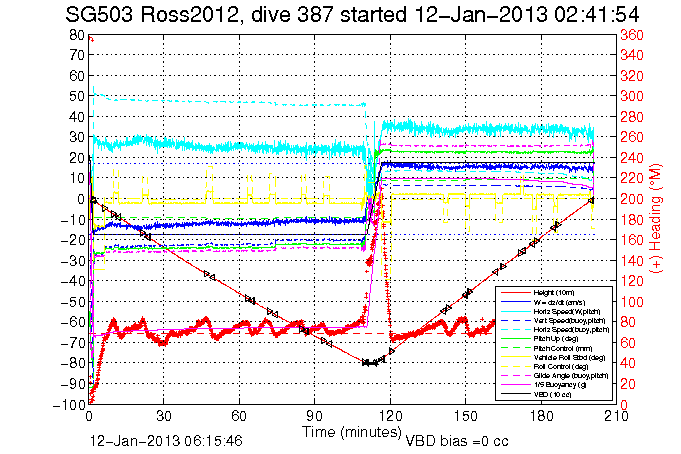Click the "VBD bias =0 cc" text
Image resolution: width=681 pixels, height=454 pixels.
456,441
